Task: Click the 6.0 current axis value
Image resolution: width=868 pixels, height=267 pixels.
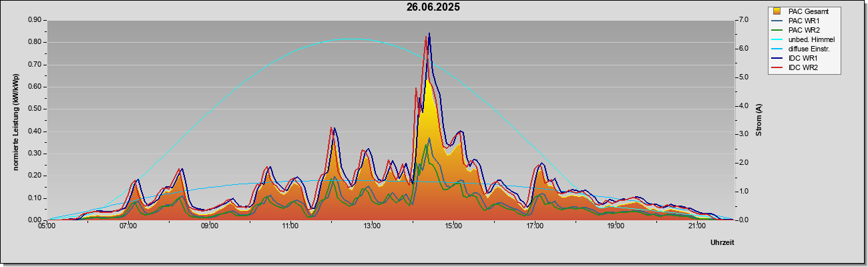Action: pyautogui.click(x=744, y=49)
